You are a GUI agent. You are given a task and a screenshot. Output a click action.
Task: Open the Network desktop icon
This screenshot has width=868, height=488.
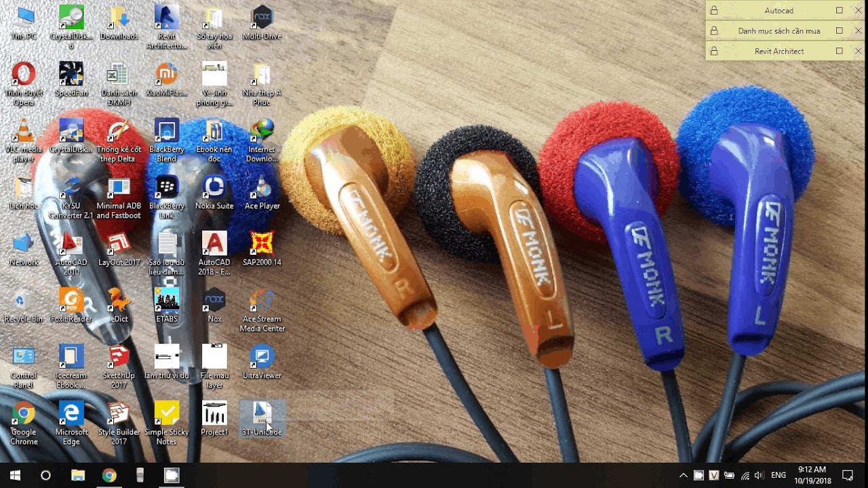click(x=24, y=249)
